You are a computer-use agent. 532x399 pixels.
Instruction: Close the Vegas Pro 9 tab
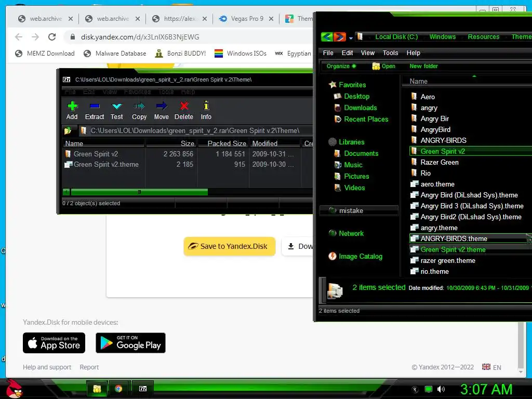[x=271, y=19]
